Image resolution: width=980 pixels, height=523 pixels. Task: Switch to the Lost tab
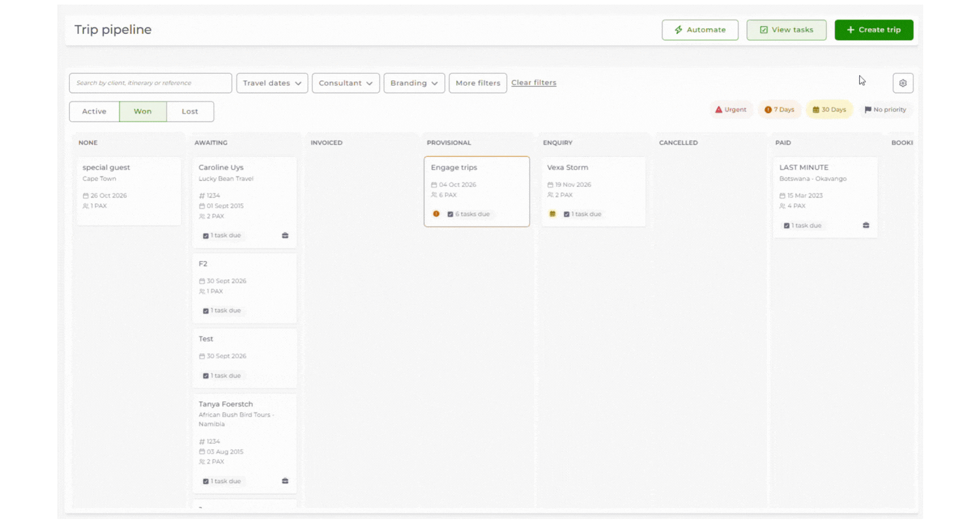tap(190, 112)
